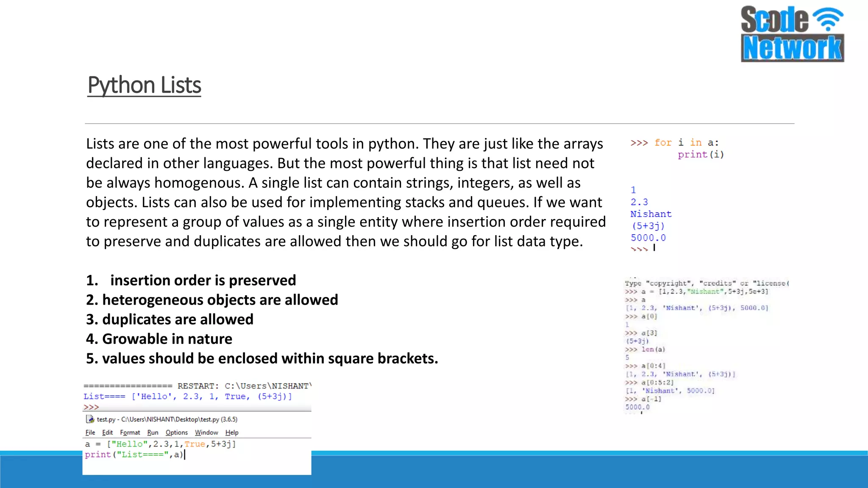Image resolution: width=868 pixels, height=488 pixels.
Task: Click the Python Lists slide title
Action: point(144,85)
